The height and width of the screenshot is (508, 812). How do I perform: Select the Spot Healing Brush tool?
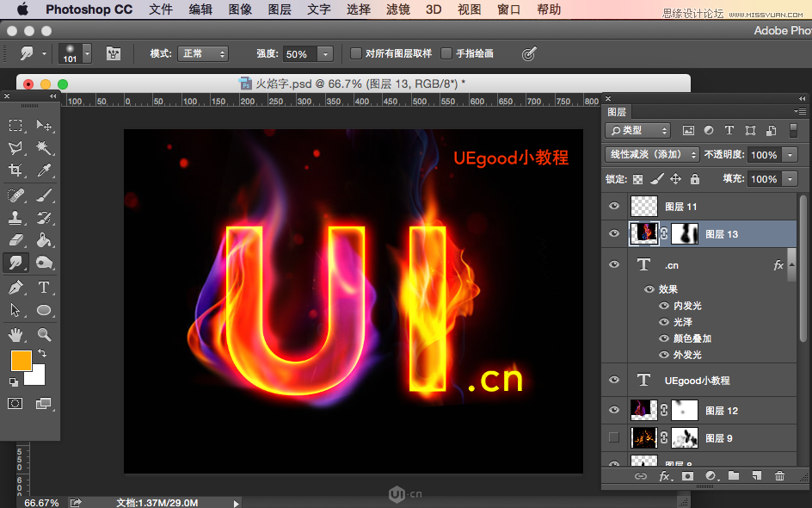pos(15,195)
